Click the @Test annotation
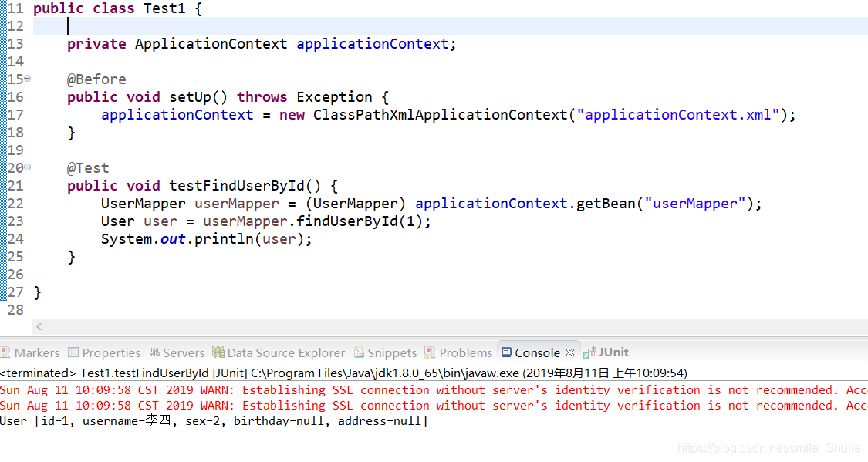Viewport: 868px width, 462px height. point(88,167)
